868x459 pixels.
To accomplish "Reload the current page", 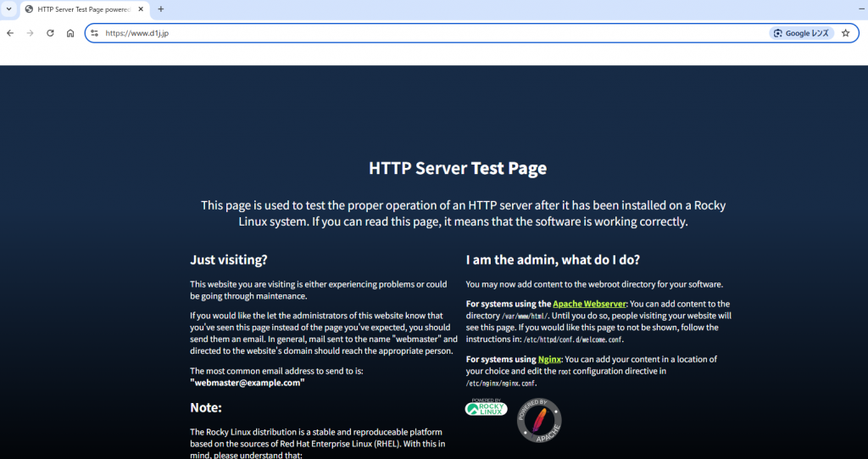I will 51,33.
